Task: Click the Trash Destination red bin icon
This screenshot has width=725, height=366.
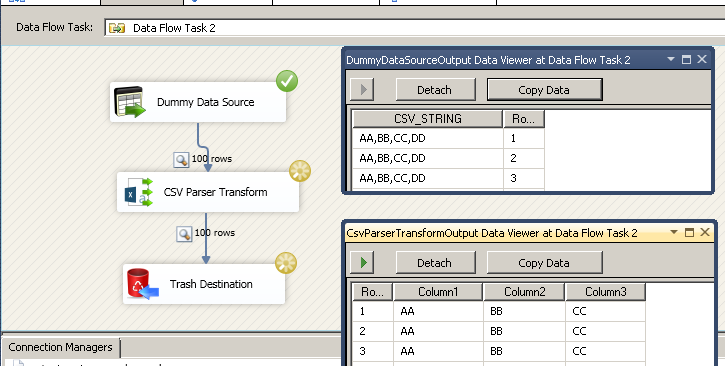Action: pos(142,284)
